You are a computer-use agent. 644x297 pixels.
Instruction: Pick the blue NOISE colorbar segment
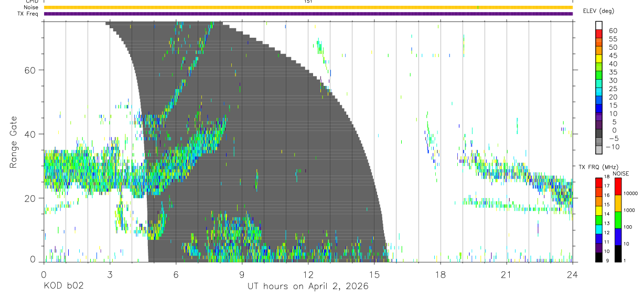(618, 237)
